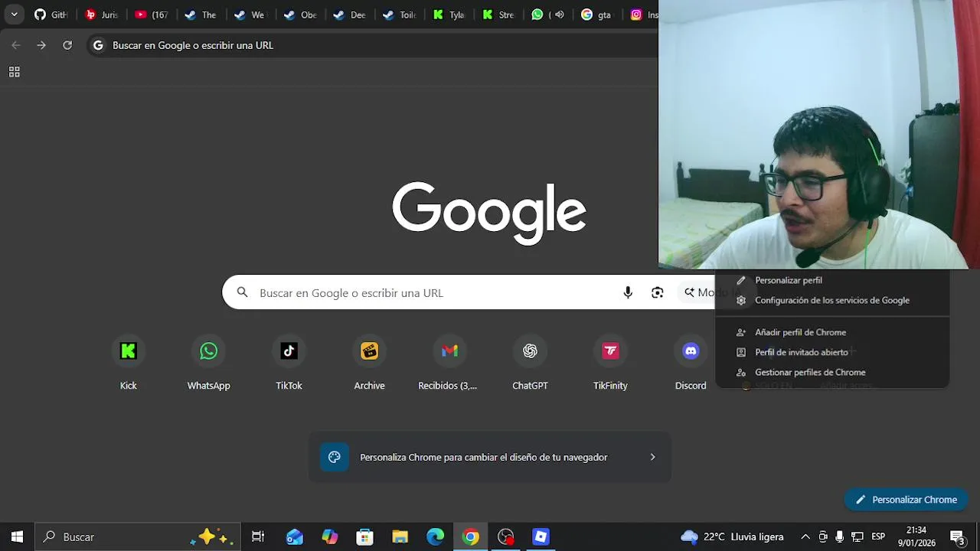
Task: Click the microphone icon in system tray
Action: coord(840,536)
